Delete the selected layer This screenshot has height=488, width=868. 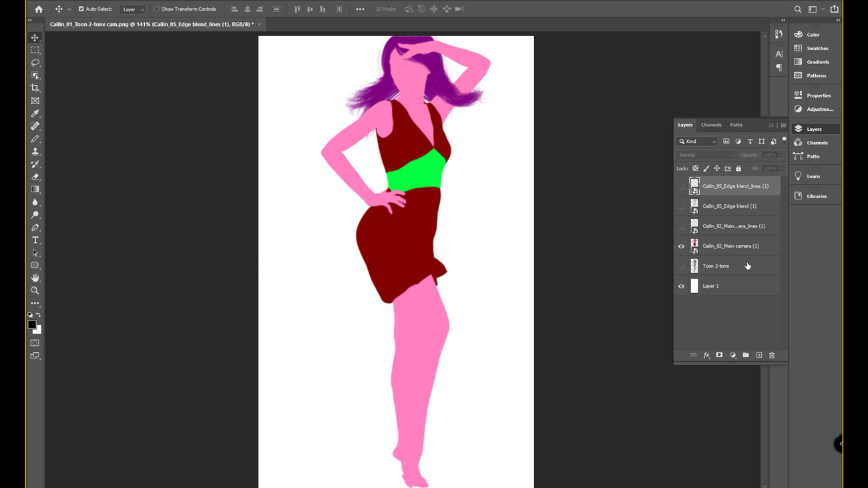(x=772, y=355)
